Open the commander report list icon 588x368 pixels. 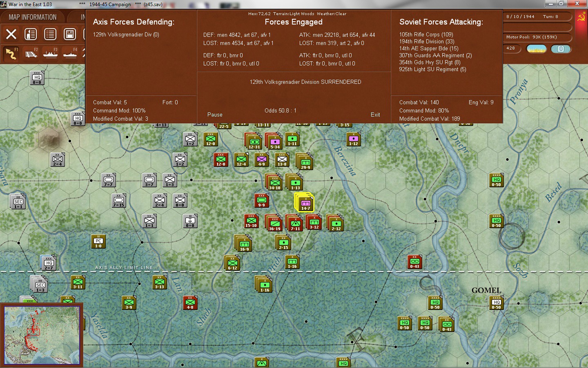(x=31, y=34)
